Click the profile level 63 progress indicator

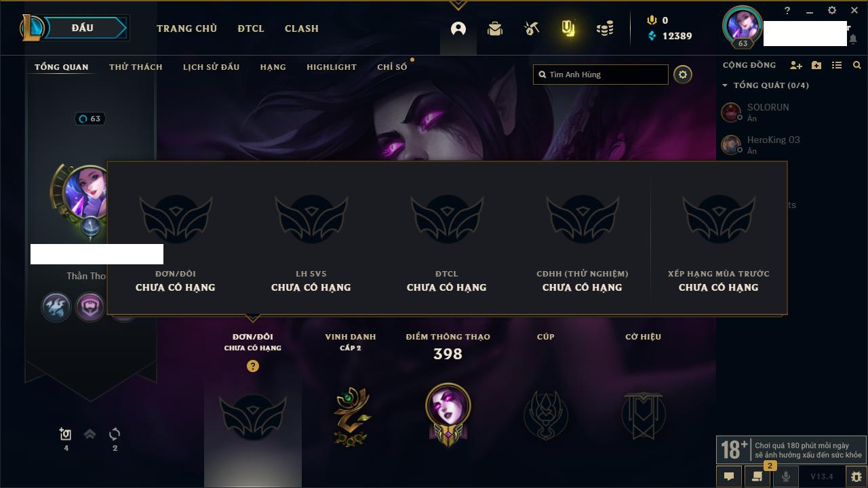pyautogui.click(x=90, y=119)
